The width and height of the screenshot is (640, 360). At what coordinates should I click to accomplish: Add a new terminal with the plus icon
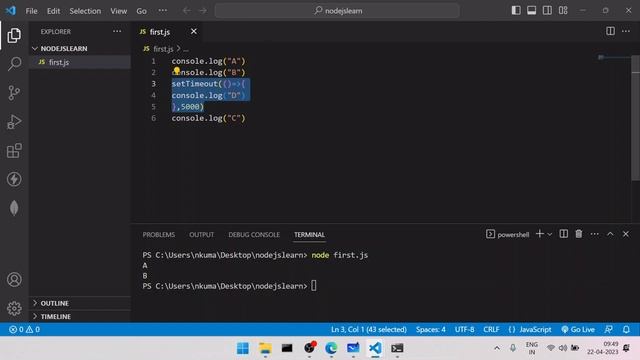(x=540, y=234)
